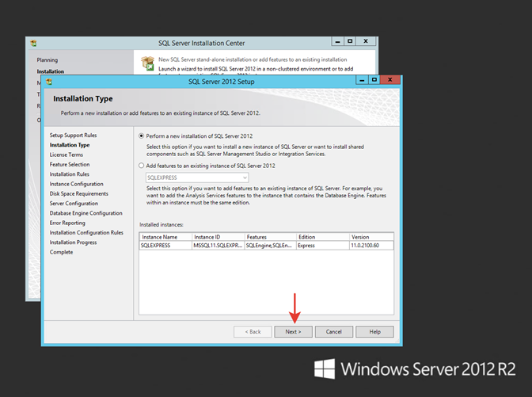Select Perform a new installation radio button
This screenshot has height=397, width=532.
point(142,136)
